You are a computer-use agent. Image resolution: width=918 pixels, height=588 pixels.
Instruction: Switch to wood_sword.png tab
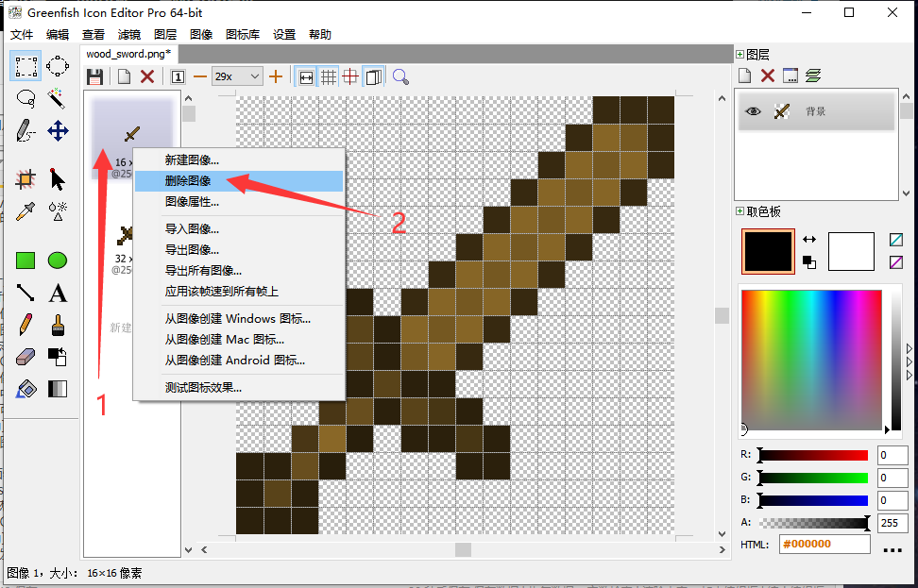128,54
